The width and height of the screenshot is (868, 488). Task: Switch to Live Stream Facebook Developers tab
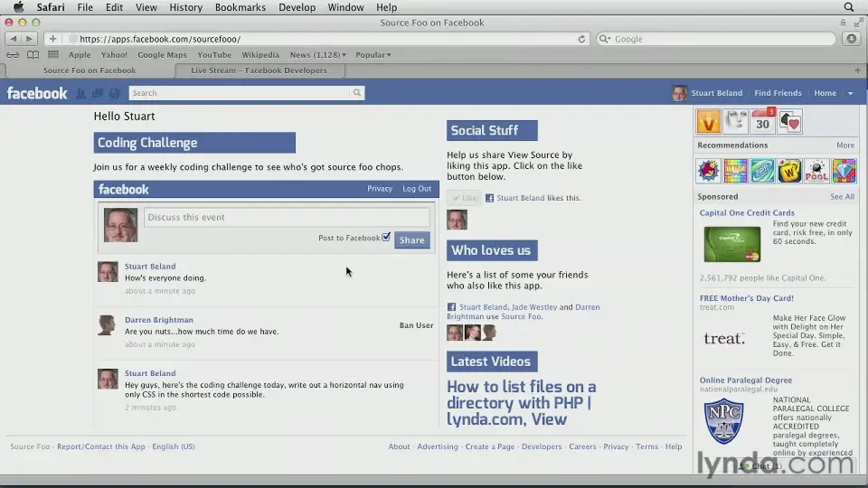pyautogui.click(x=259, y=70)
